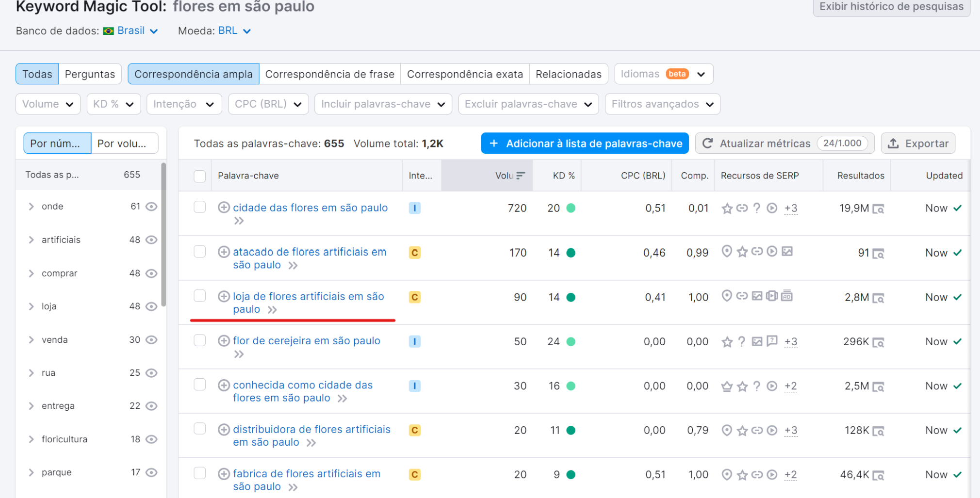Click double-arrow icon after 'loja de flores artificiais em são paulo'

point(272,310)
